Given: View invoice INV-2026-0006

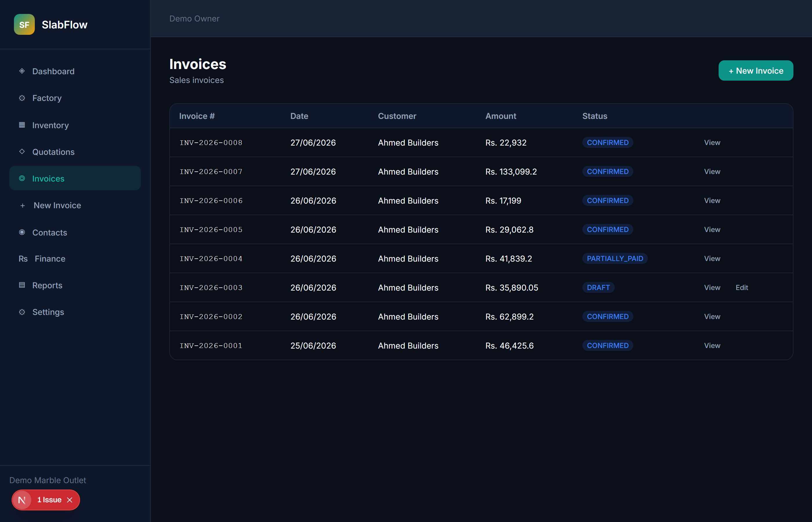Looking at the screenshot, I should [712, 200].
